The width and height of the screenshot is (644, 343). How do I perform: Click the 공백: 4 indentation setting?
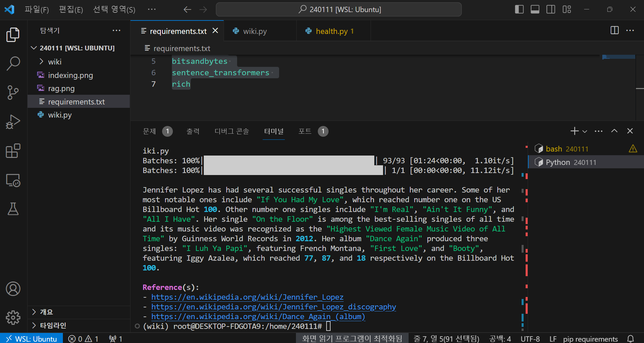(x=500, y=339)
